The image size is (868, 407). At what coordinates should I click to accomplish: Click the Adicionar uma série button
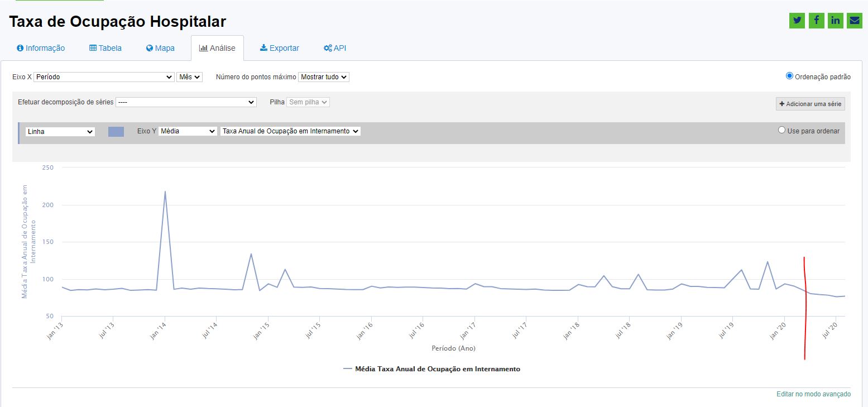point(810,104)
